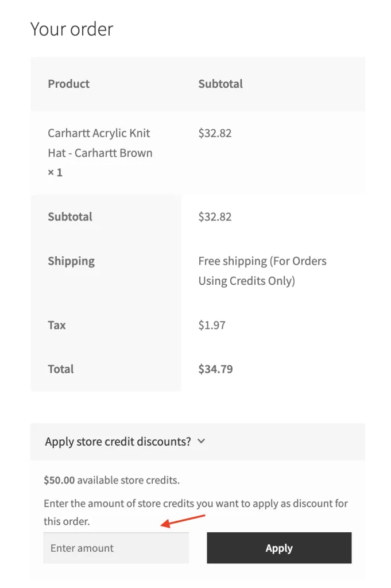Click the Enter amount input field
The width and height of the screenshot is (391, 588).
(116, 548)
